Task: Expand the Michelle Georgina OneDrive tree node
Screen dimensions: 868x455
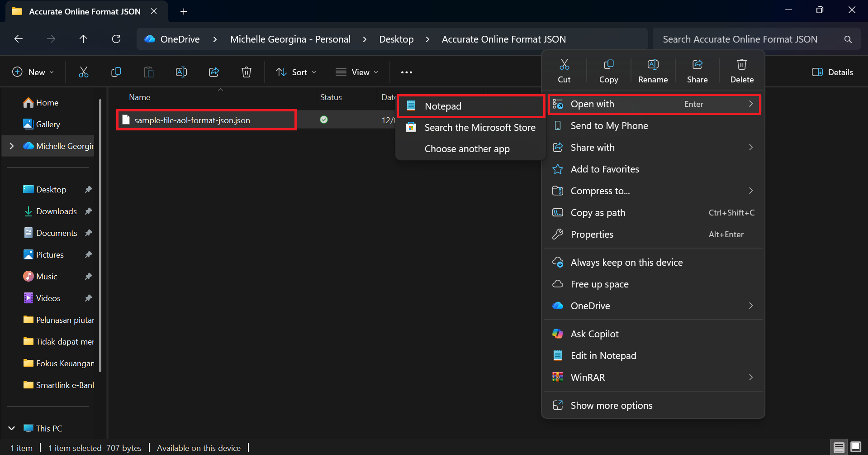Action: [x=12, y=146]
